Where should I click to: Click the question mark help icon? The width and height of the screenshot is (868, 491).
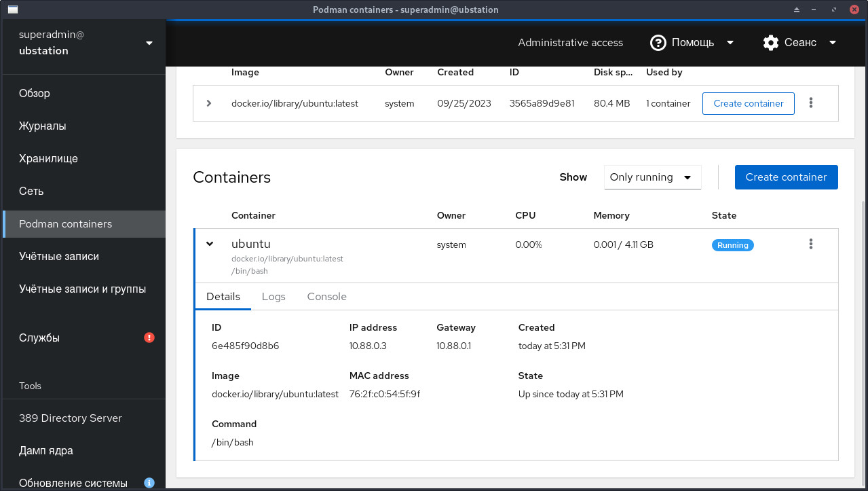658,42
